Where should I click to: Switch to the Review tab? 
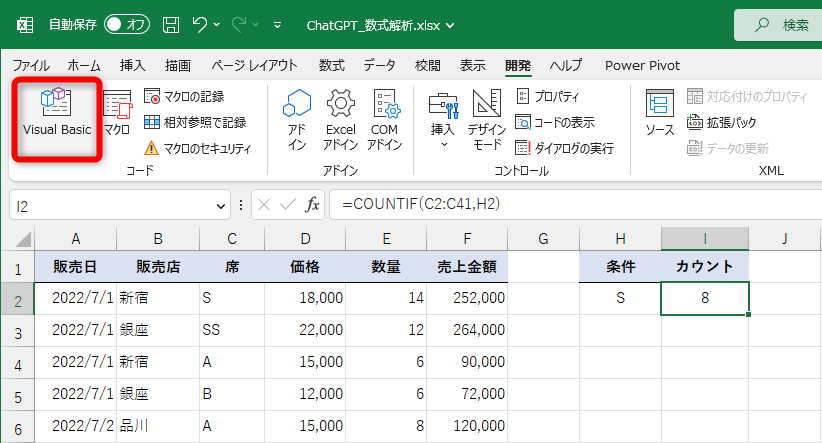click(428, 66)
